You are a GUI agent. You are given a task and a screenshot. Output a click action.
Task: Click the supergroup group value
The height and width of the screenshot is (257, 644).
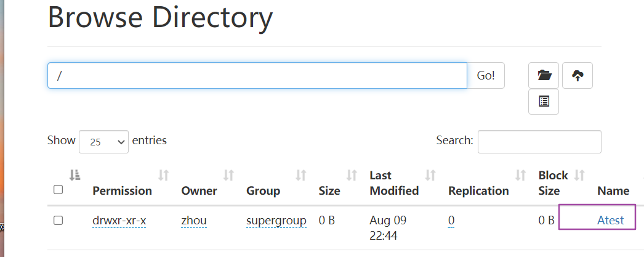click(276, 220)
